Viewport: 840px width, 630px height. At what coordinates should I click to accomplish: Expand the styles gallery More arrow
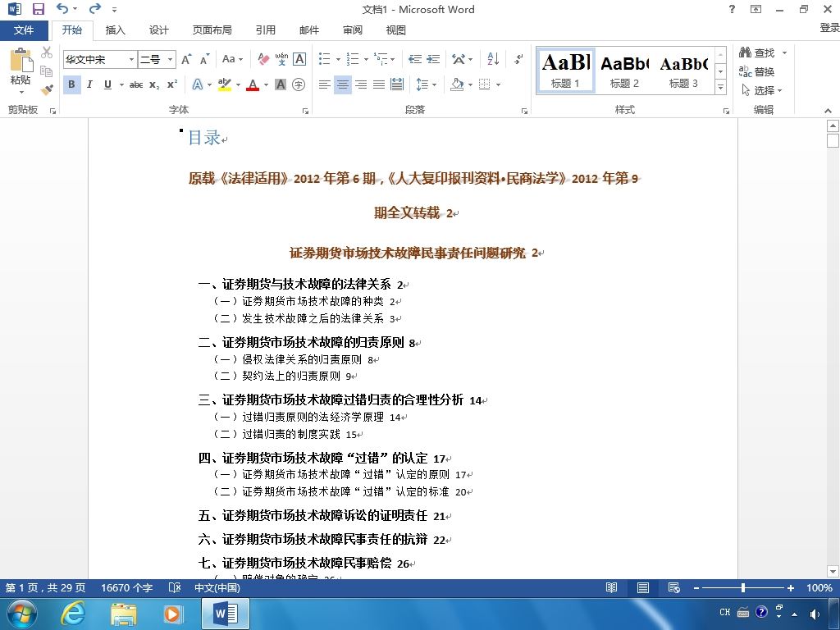click(x=721, y=87)
